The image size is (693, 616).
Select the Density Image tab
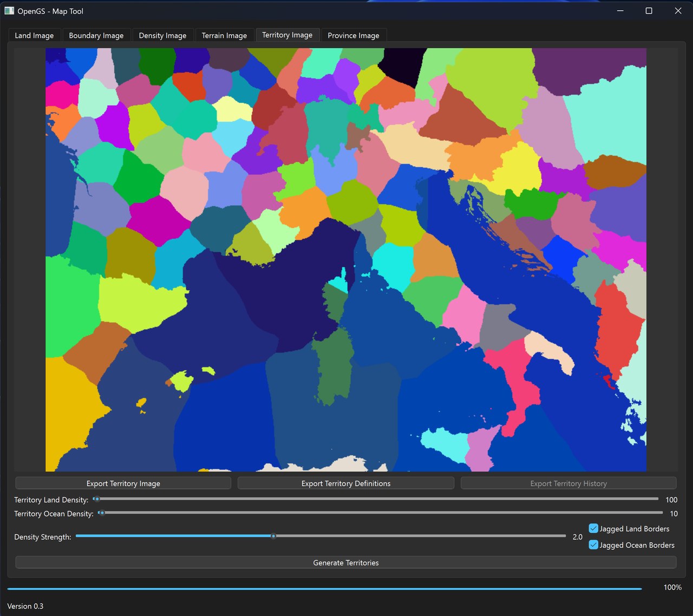163,35
